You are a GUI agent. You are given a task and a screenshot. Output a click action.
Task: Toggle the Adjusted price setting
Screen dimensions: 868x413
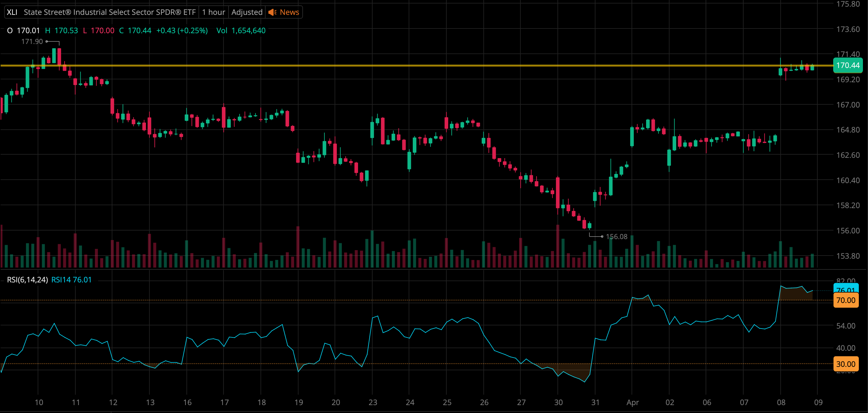coord(247,12)
